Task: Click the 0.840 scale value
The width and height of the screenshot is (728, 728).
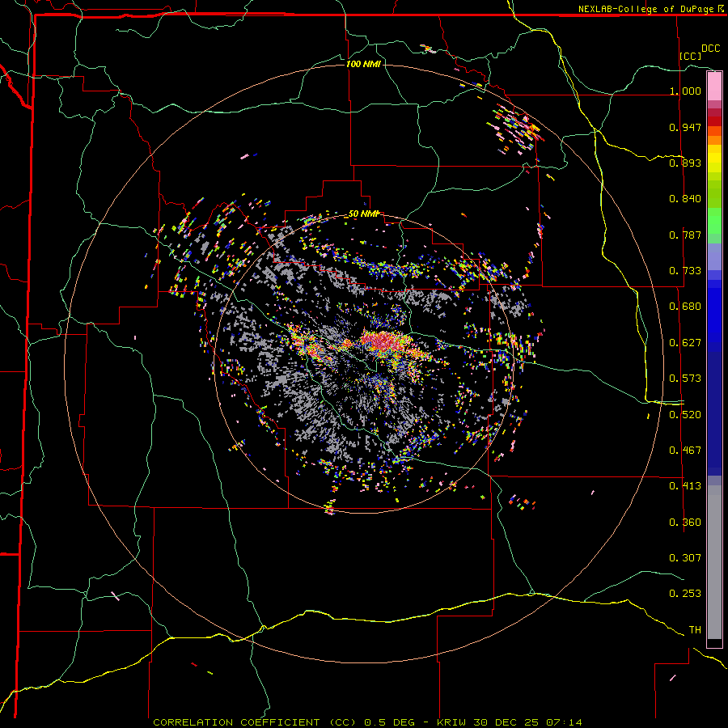Action: (685, 199)
